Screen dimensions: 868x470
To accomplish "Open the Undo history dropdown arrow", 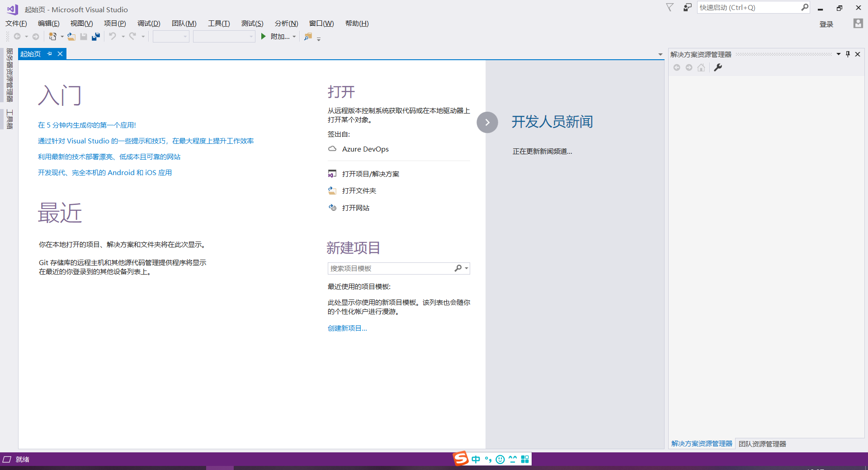I will (x=123, y=37).
